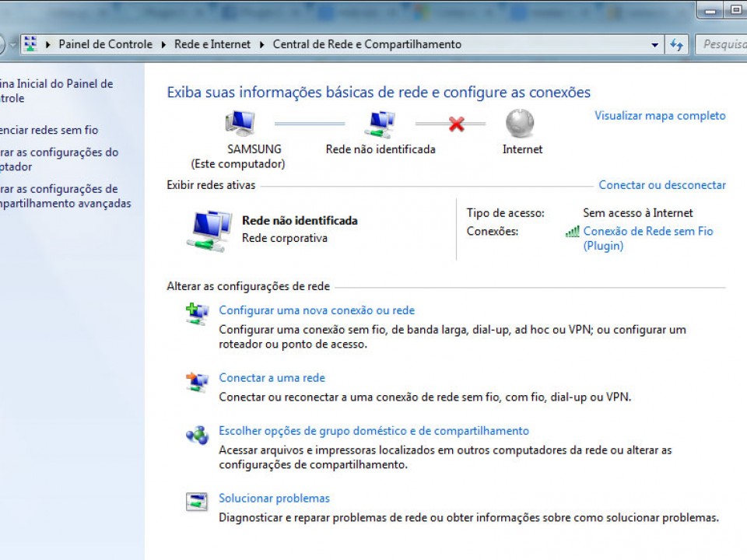Click the Internet globe icon
Screen dimensions: 747x560
click(x=520, y=123)
